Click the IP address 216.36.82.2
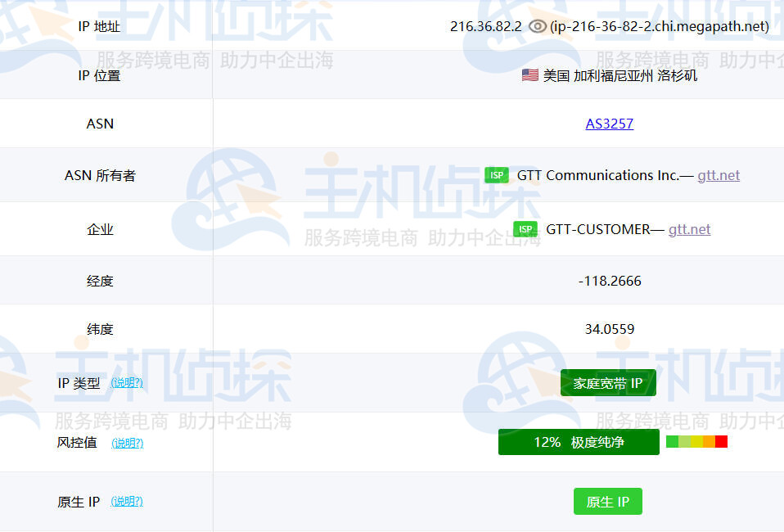Image resolution: width=784 pixels, height=532 pixels. coord(485,26)
